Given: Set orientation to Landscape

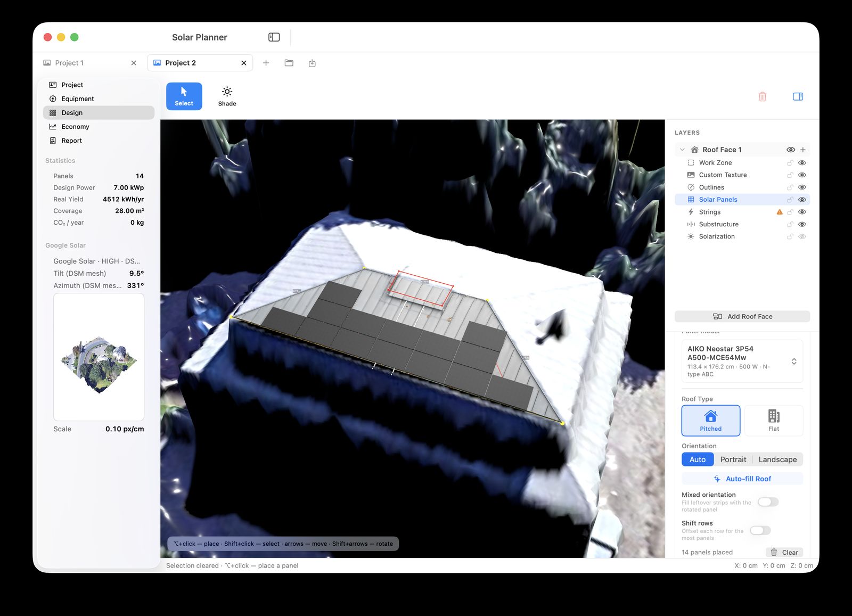Looking at the screenshot, I should [777, 459].
